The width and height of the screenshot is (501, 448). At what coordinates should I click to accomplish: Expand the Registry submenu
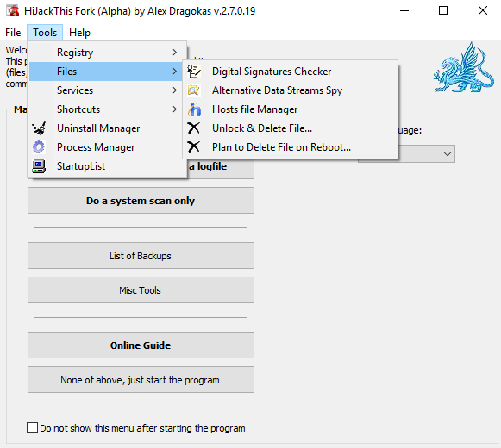click(107, 53)
